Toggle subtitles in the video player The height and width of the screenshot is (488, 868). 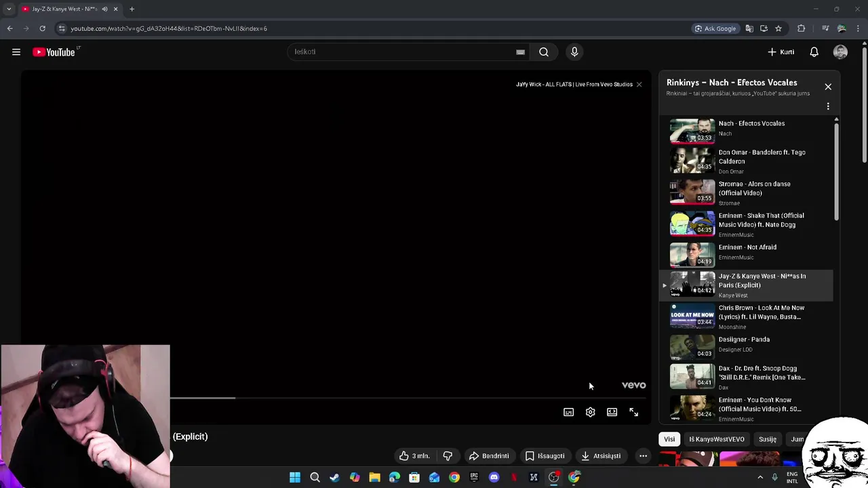click(568, 412)
